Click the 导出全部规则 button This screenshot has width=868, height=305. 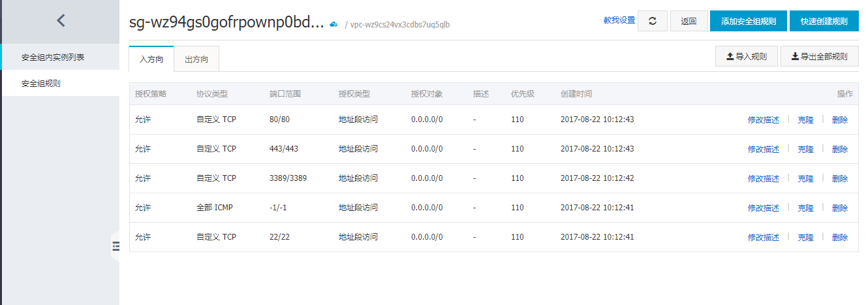(820, 57)
